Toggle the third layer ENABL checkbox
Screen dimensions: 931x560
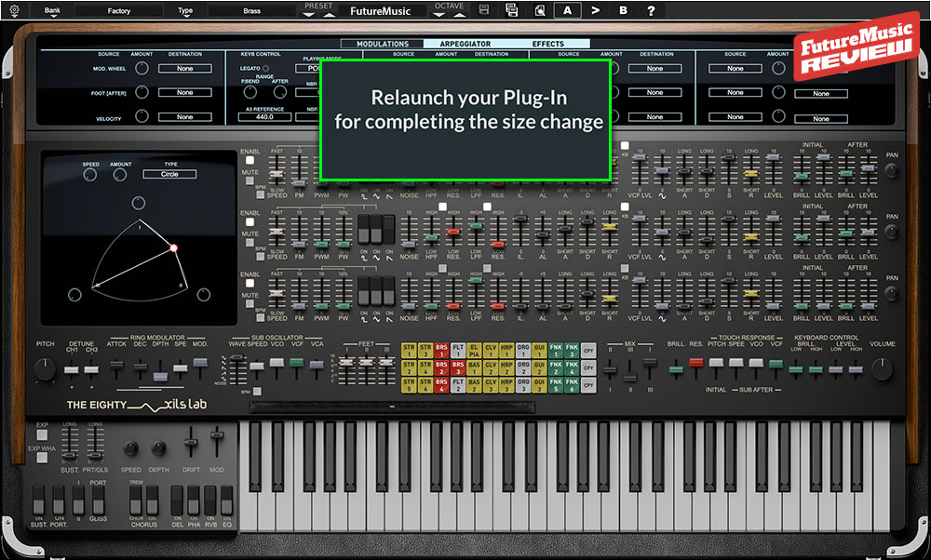(250, 284)
